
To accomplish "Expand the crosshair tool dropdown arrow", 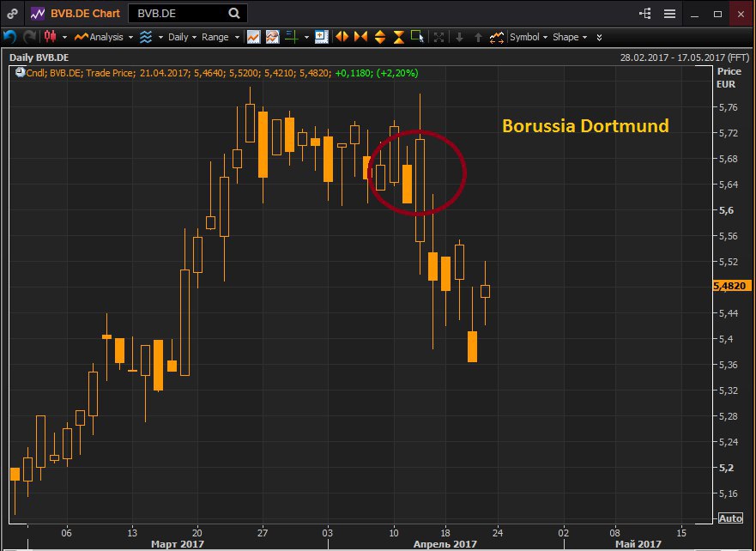I will coord(306,37).
